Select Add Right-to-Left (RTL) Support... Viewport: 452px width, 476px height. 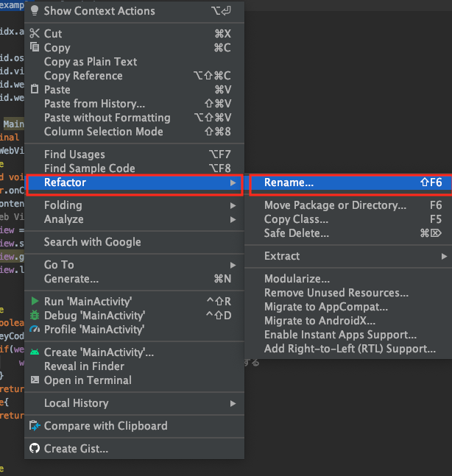348,349
